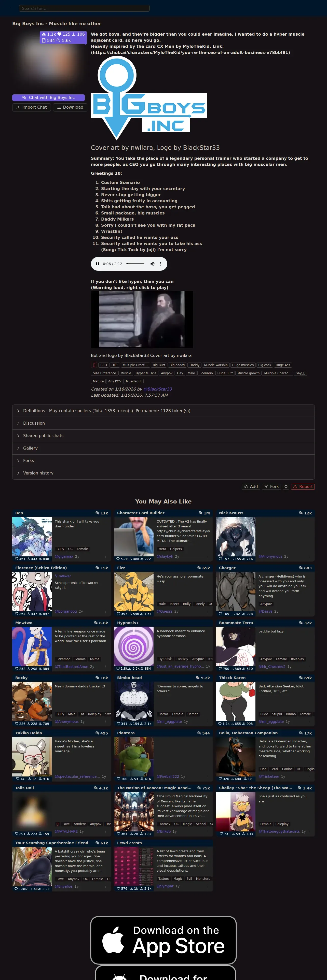This screenshot has width=327, height=980.
Task: Open the options menu for Nick Krauss
Action: click(x=309, y=556)
